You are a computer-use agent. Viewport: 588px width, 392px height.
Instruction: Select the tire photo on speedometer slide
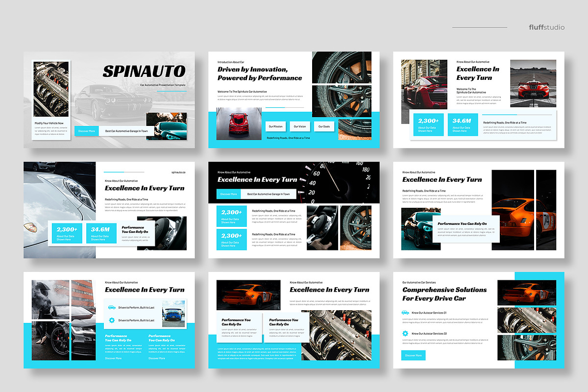point(356,228)
